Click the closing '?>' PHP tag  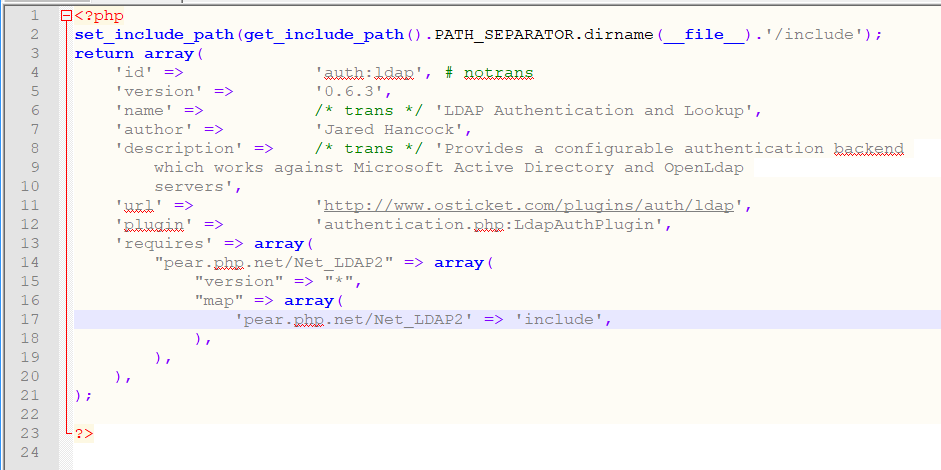(x=85, y=433)
